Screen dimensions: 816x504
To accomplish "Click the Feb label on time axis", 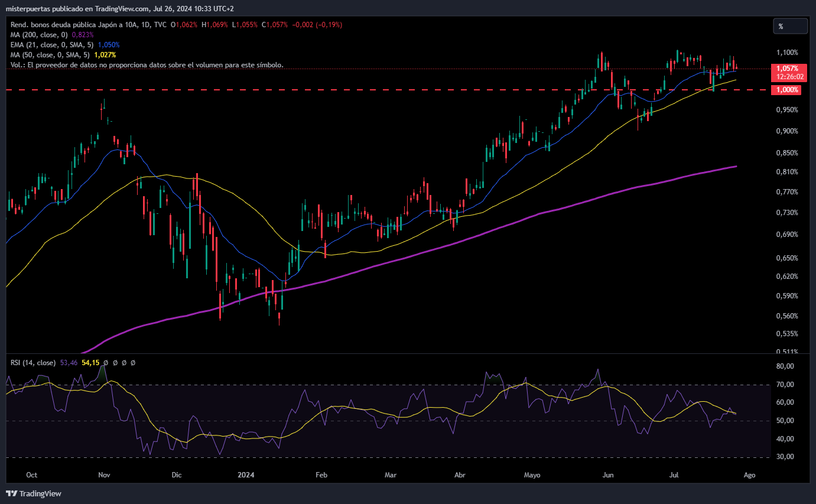I will pyautogui.click(x=321, y=474).
